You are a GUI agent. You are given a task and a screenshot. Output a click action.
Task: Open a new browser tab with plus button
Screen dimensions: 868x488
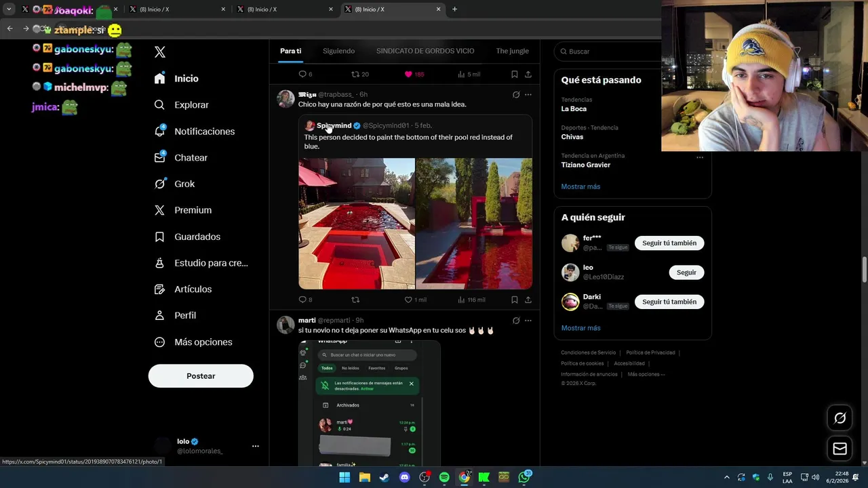tap(454, 9)
